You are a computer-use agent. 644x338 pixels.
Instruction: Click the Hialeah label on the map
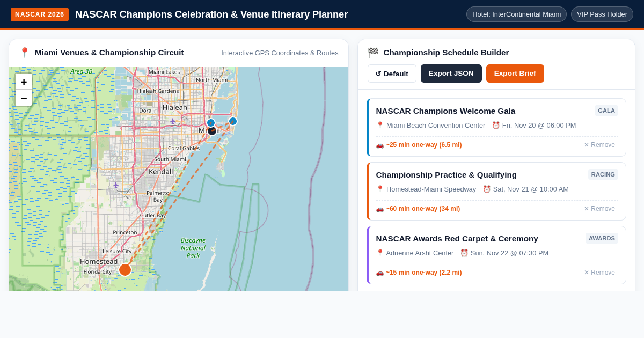click(x=175, y=107)
